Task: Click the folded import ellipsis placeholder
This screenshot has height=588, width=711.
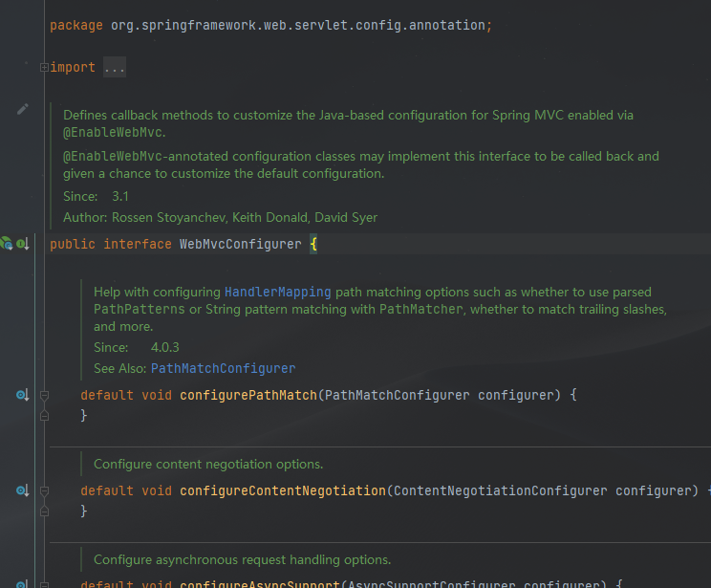Action: [x=114, y=68]
